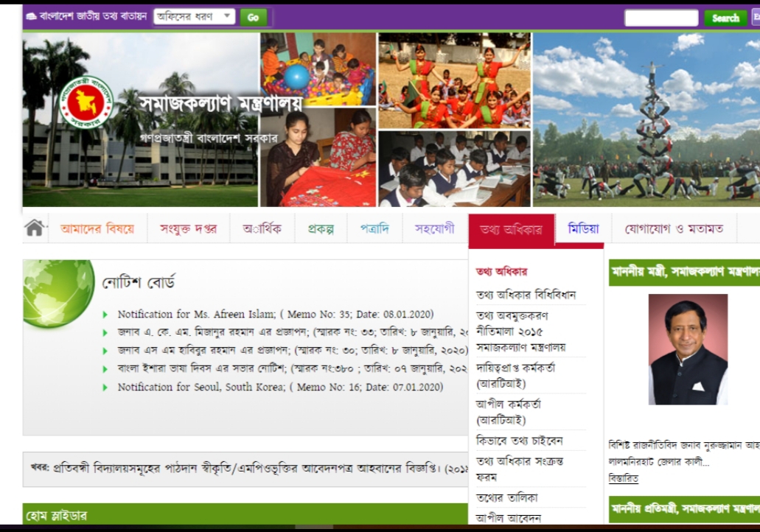
Task: Click green arrow bullet beside Afreen Islam notification
Action: click(105, 315)
